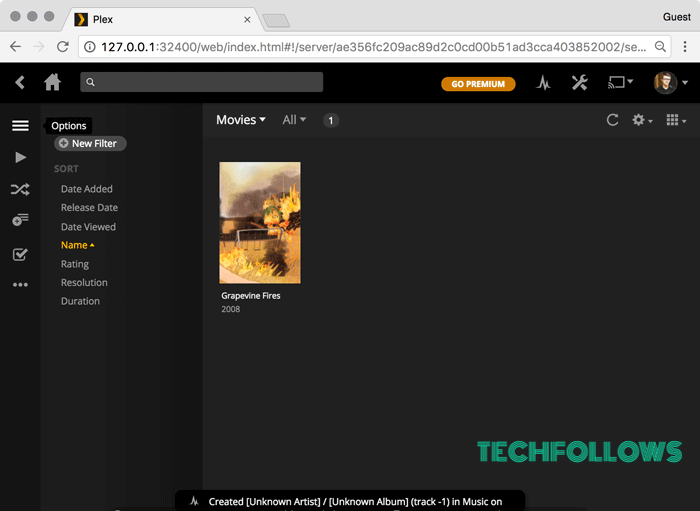
Task: Open the browser three-dot menu
Action: pyautogui.click(x=685, y=46)
